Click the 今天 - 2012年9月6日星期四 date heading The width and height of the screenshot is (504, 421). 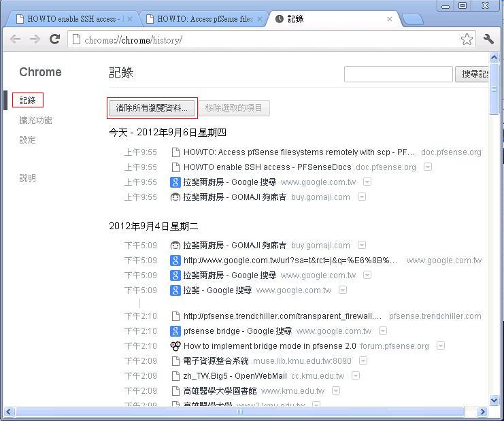(x=167, y=133)
